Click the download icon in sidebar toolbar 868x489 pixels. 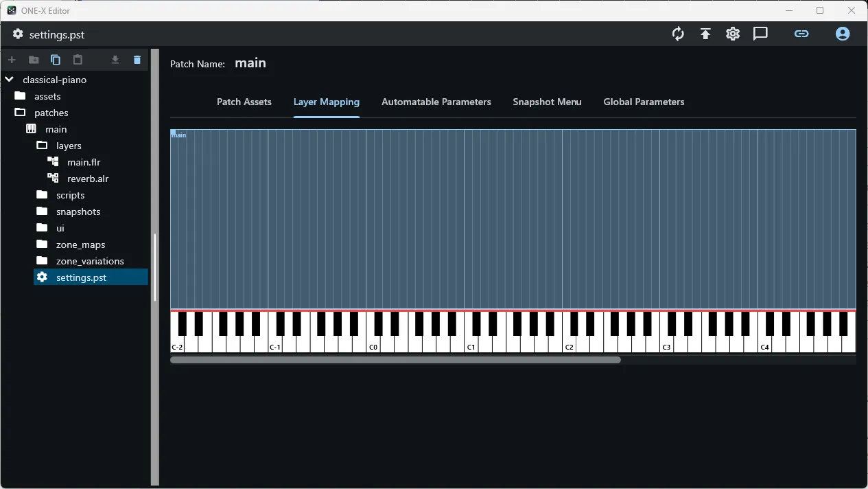click(115, 60)
